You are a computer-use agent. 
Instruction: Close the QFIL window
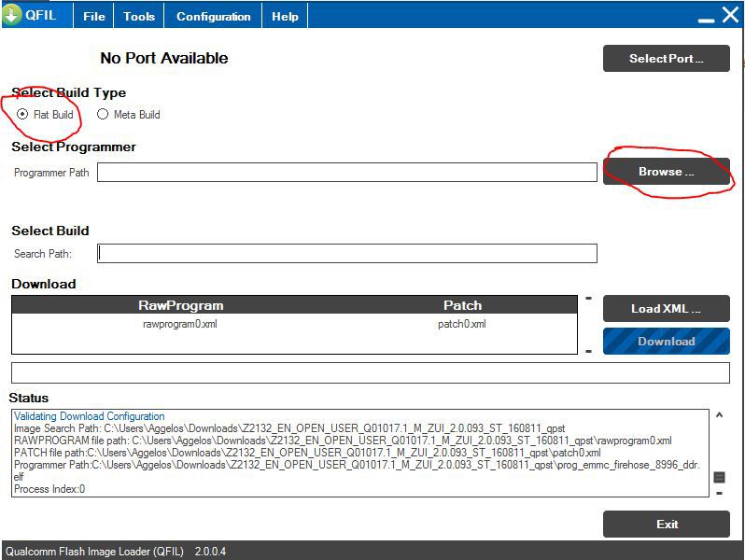point(730,15)
